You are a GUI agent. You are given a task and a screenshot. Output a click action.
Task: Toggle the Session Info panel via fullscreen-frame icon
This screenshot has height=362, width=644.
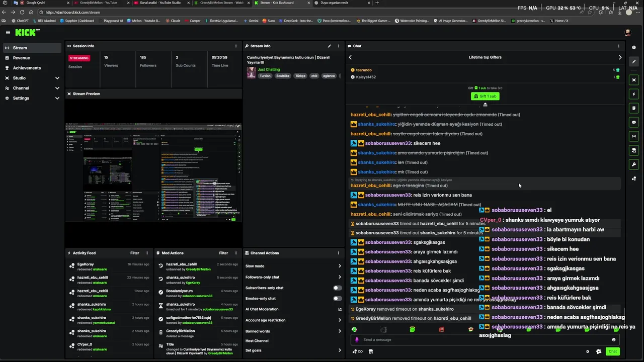pos(634,79)
